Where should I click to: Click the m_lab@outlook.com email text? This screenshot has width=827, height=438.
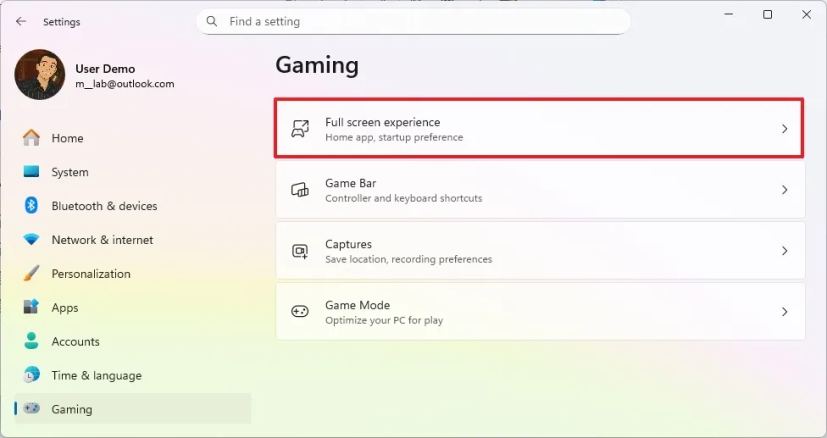[124, 84]
